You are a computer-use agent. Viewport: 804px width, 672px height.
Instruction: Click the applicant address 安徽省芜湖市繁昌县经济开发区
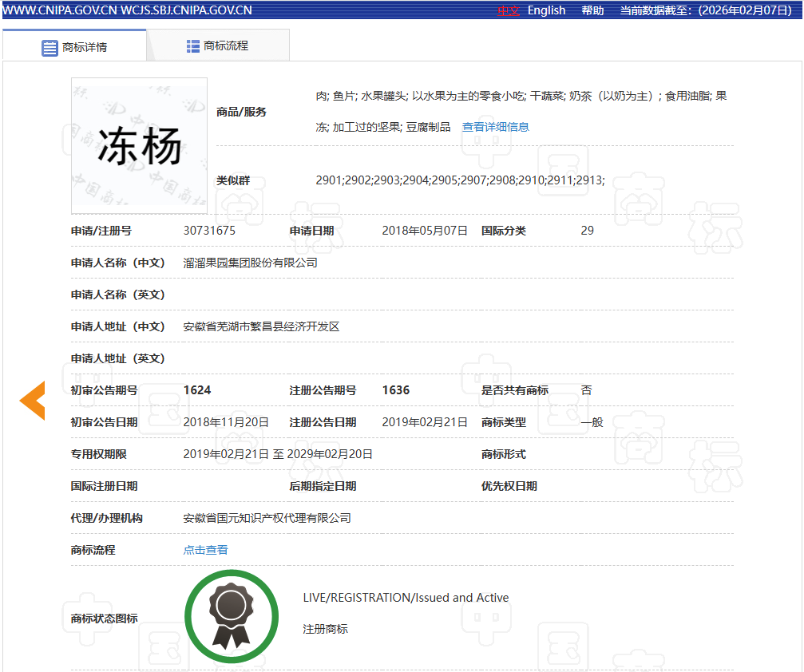tap(261, 326)
